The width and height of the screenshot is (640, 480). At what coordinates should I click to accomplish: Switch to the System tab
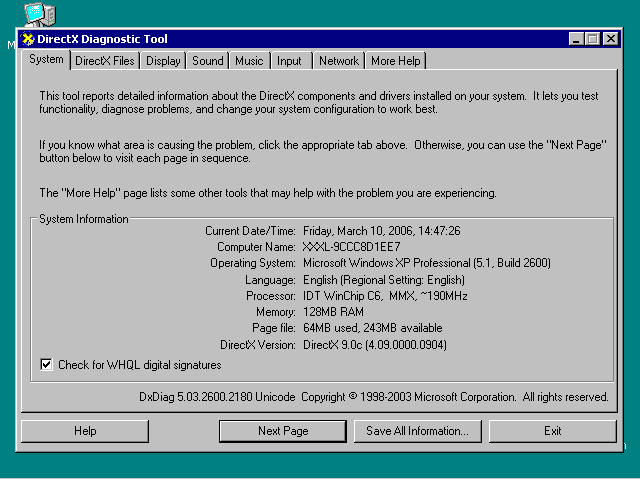(x=46, y=60)
